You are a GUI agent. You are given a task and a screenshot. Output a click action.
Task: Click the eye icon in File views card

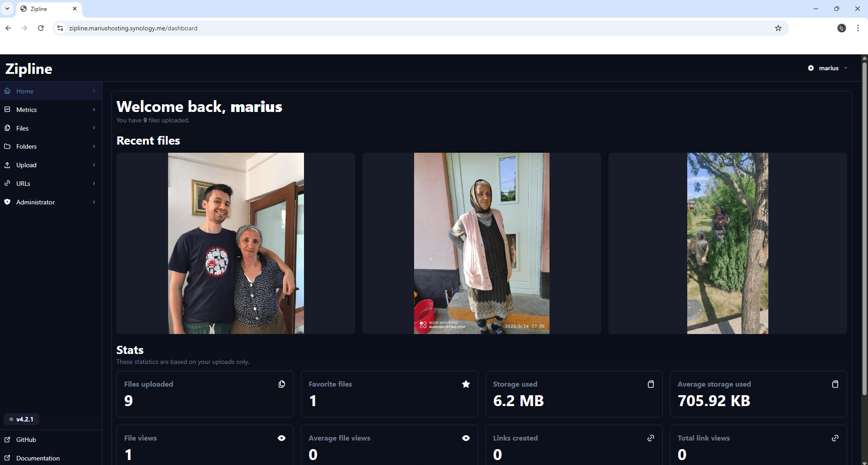[x=282, y=438]
